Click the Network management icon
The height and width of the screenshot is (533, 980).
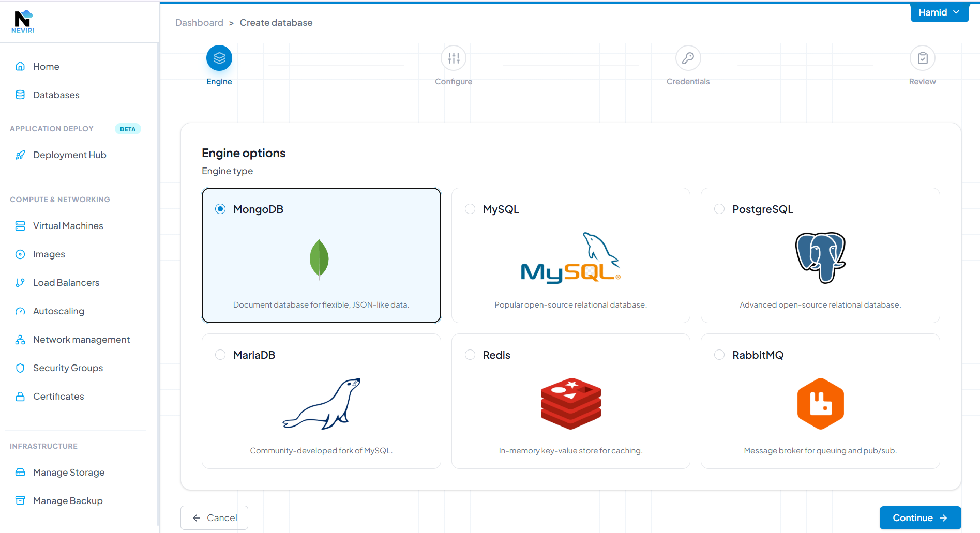(20, 339)
